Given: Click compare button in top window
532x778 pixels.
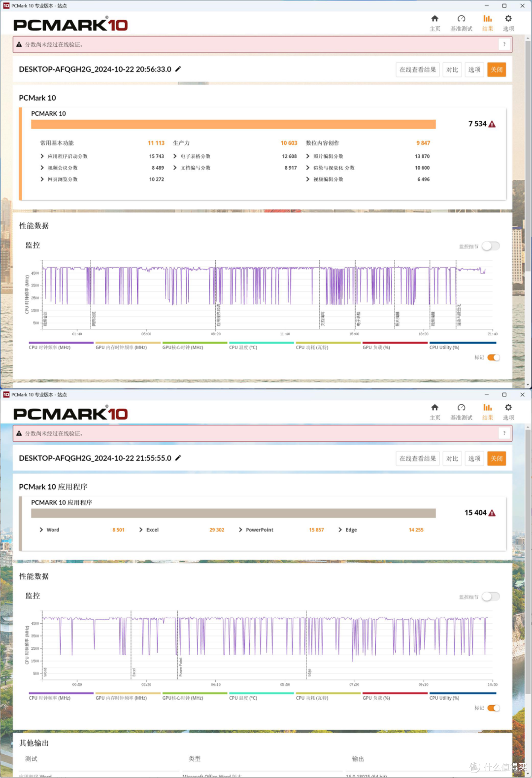Looking at the screenshot, I should [x=452, y=70].
